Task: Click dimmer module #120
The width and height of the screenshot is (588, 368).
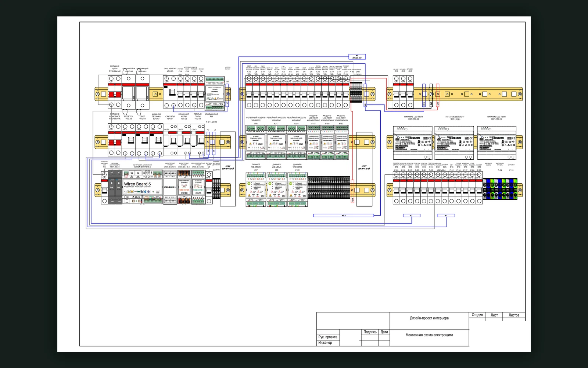Action: pos(297,190)
